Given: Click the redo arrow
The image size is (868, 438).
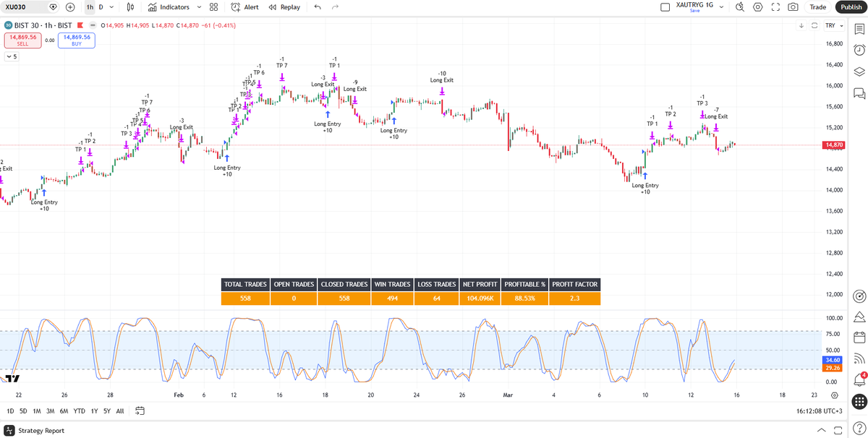Looking at the screenshot, I should tap(335, 7).
